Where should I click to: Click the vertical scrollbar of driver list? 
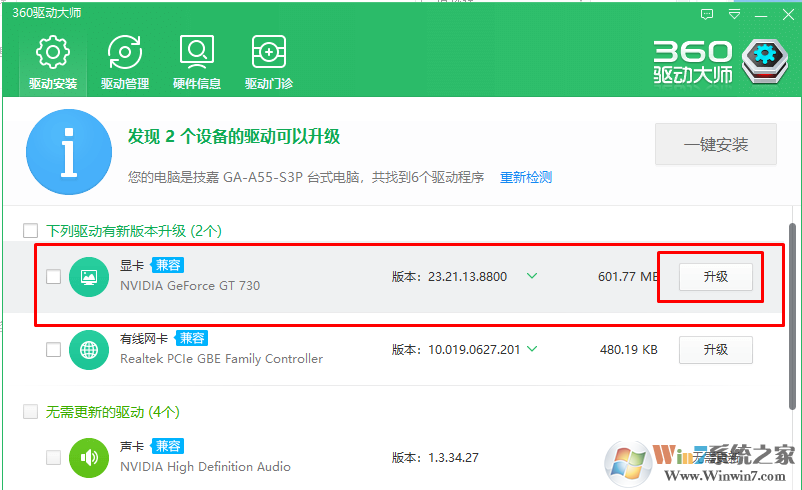tap(793, 300)
